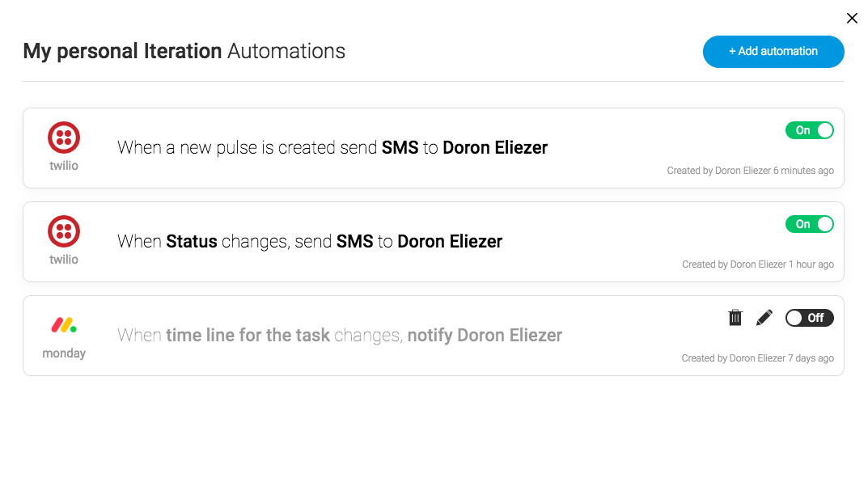Click the 'My personal Iteration Automations' heading

184,52
